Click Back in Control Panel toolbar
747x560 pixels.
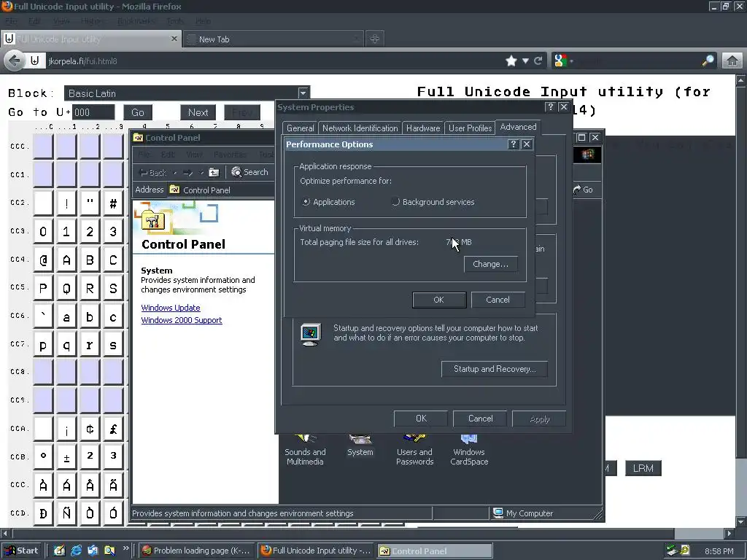coord(153,172)
